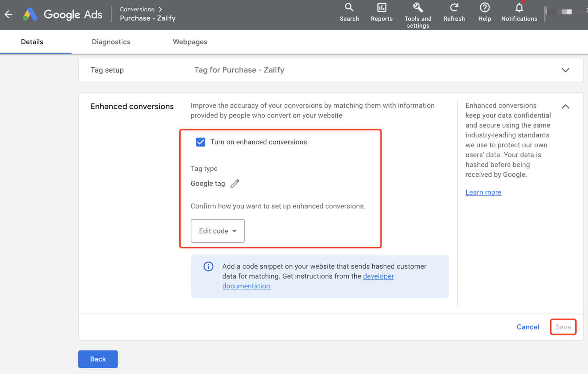Switch to the Diagnostics tab
The image size is (588, 374).
(111, 42)
